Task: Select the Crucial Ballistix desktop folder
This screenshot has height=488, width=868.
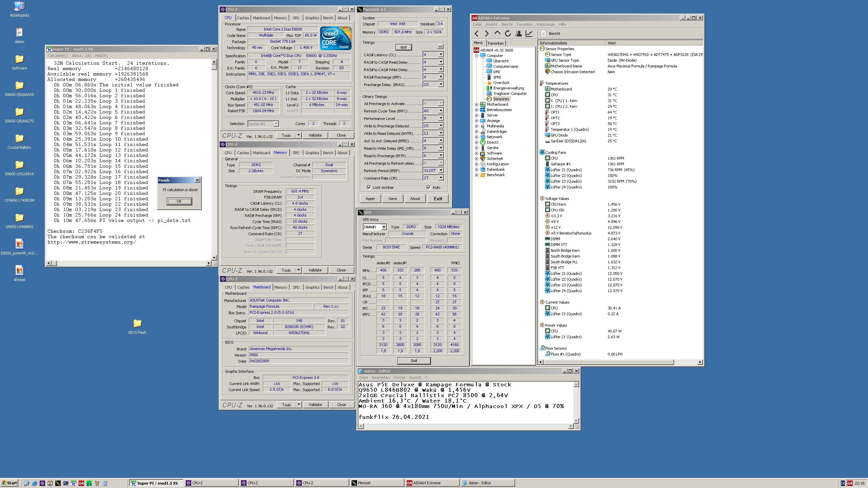Action: [x=19, y=141]
